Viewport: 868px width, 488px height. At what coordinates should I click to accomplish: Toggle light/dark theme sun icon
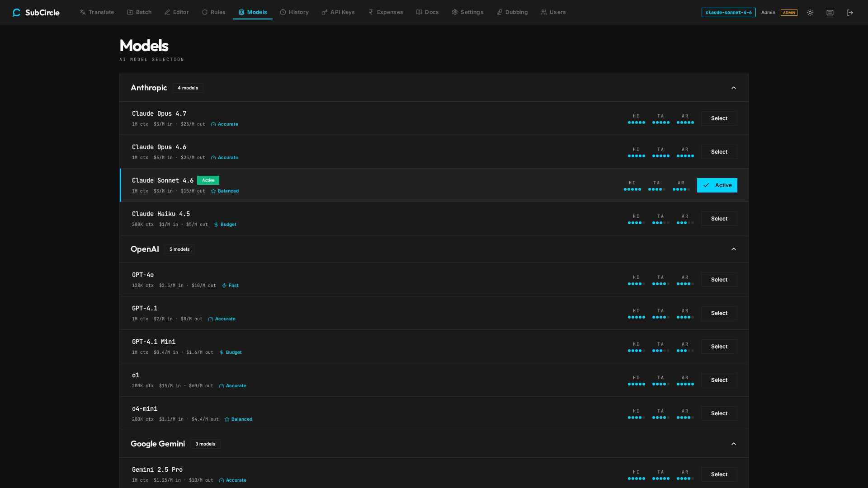[810, 13]
